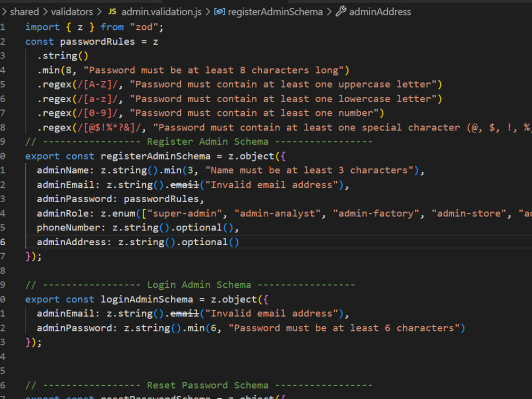Click the chevron before 'shared' breadcrumb
Viewport: 532px width, 399px height.
tap(4, 12)
